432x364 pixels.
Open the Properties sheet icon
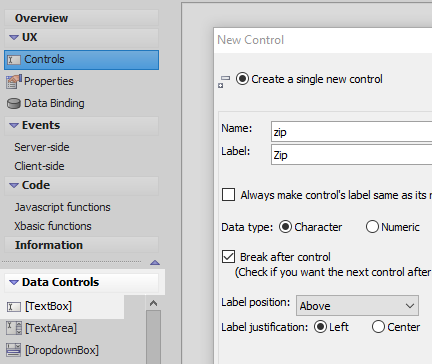click(14, 82)
